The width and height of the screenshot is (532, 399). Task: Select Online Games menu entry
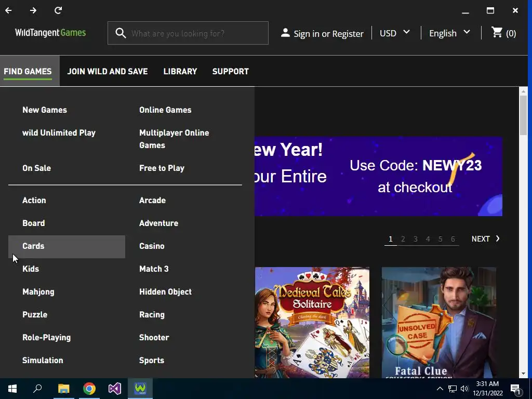point(165,110)
